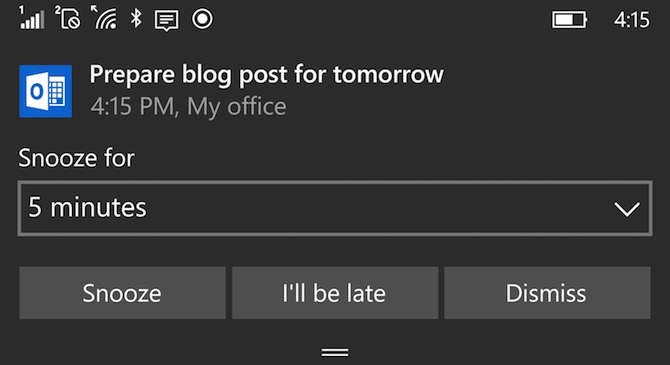Tap the Wi-Fi status icon
The image size is (670, 365).
tap(104, 19)
